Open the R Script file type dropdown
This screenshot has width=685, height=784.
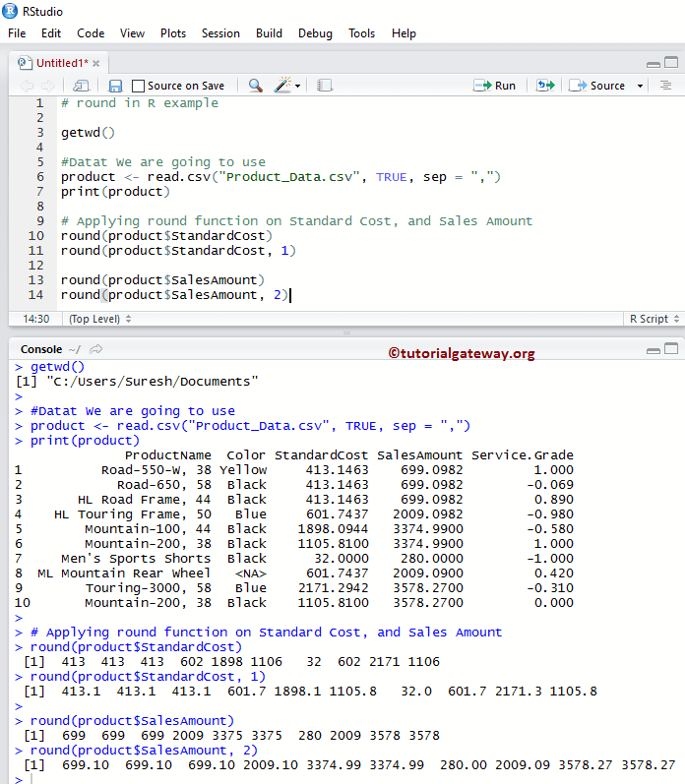tap(654, 319)
